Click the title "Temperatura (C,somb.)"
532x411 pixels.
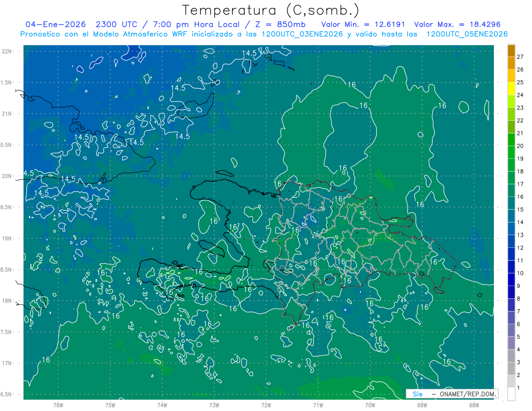271,10
